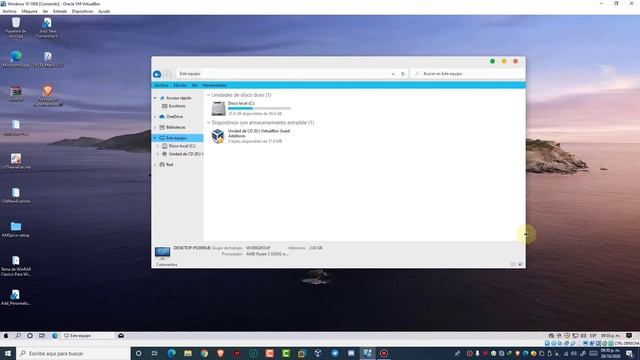Click the Escribe aquí para buscar box
640x360 pixels.
(73, 353)
